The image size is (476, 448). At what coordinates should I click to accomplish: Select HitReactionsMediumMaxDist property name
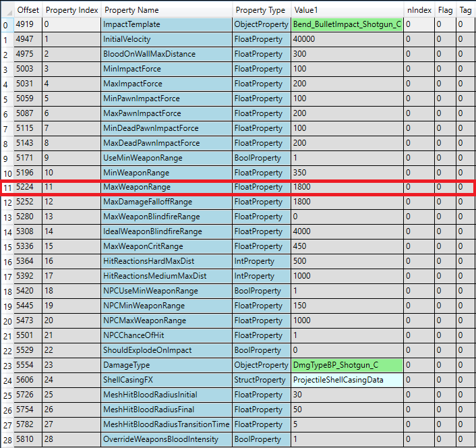(167, 276)
